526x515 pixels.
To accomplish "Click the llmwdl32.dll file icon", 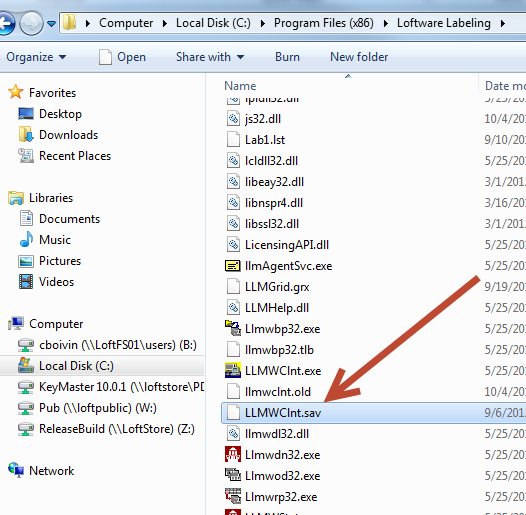I will (233, 434).
